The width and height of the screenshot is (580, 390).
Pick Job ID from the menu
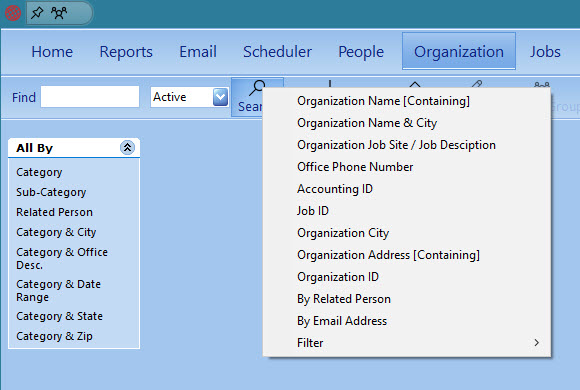[x=407, y=211]
